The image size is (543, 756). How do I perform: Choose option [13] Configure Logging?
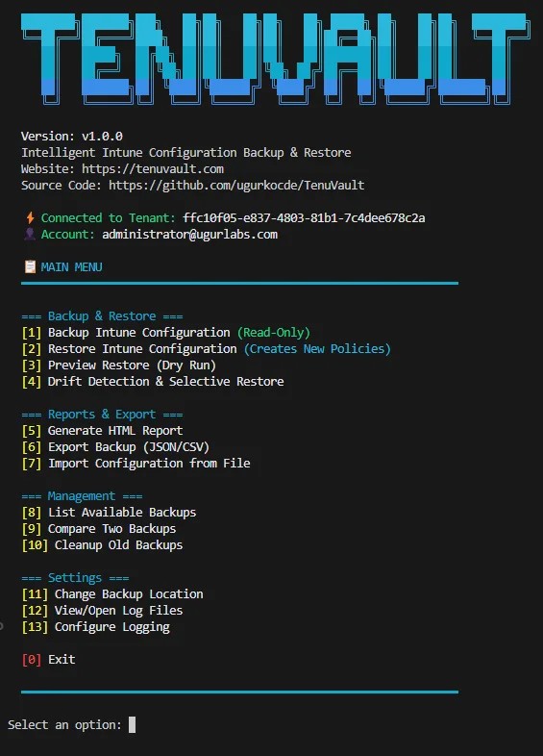coord(95,627)
